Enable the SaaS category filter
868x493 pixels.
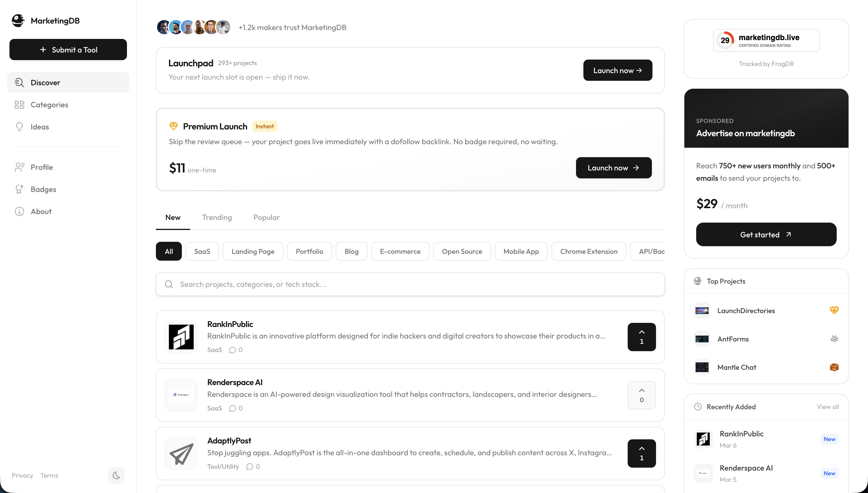point(202,251)
